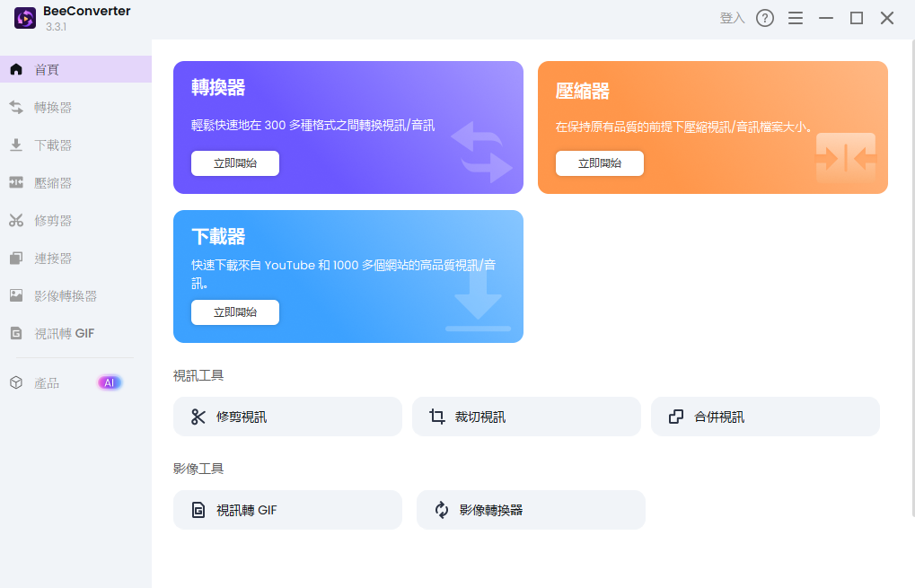Click the YouTube description text on 下載器
Image resolution: width=915 pixels, height=588 pixels.
(x=344, y=274)
